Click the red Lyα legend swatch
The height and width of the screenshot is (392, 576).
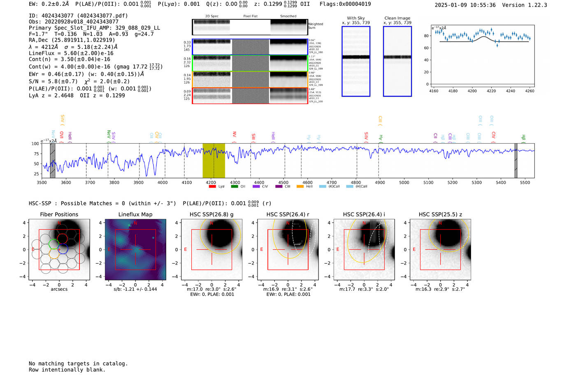(x=212, y=186)
